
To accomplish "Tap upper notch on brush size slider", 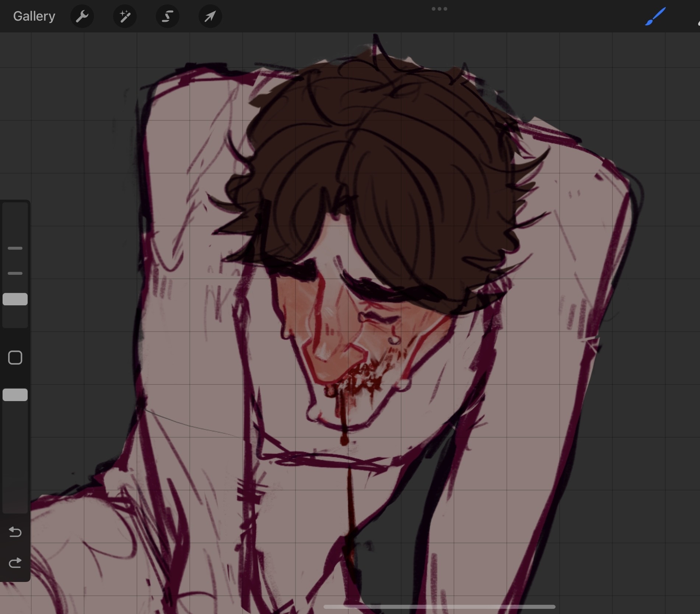I will click(15, 248).
